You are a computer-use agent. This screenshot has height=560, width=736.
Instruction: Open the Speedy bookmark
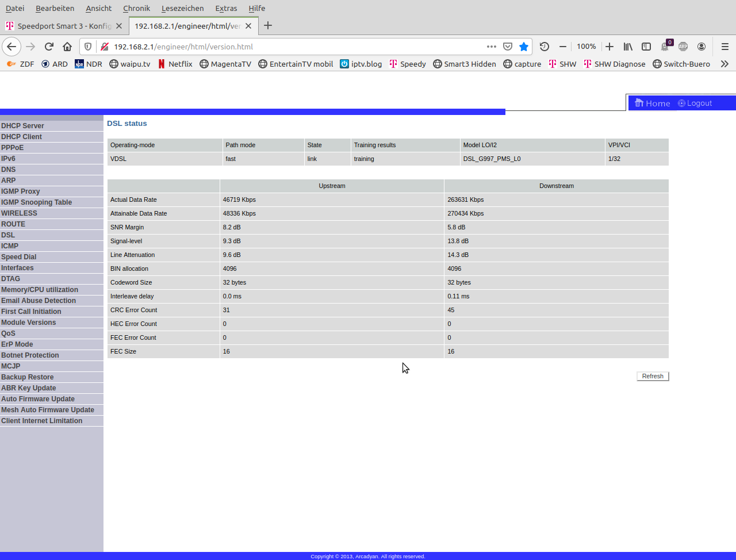pos(407,64)
